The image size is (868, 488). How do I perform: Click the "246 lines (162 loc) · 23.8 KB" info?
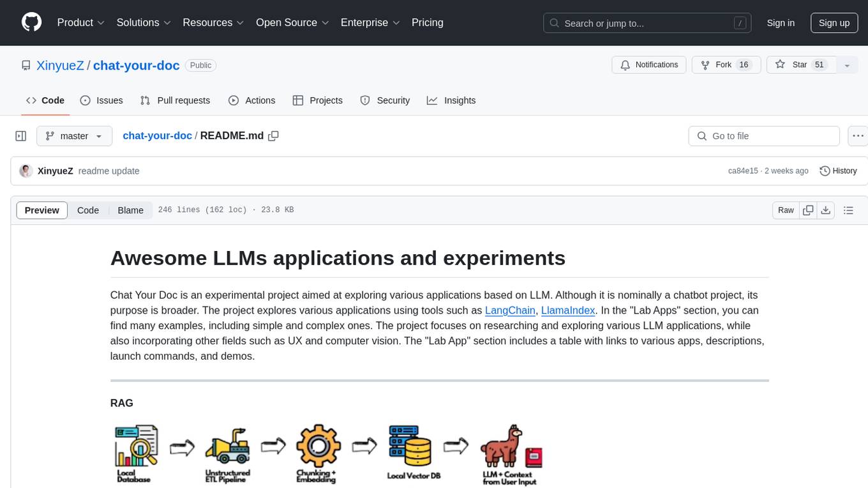pos(226,210)
